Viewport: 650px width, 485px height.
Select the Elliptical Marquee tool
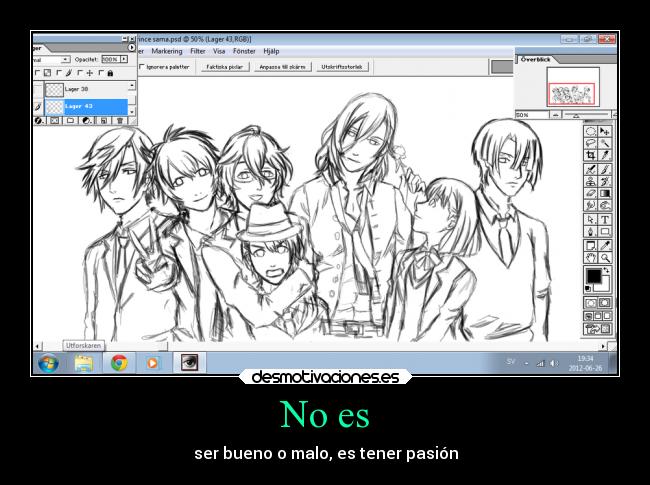click(x=590, y=131)
